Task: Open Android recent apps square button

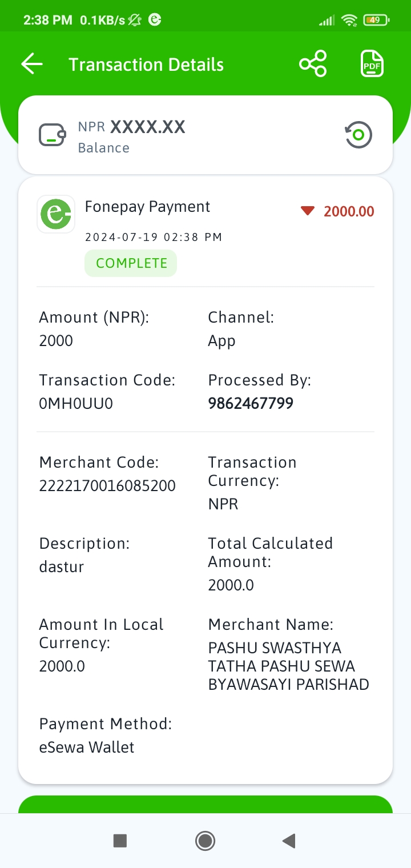Action: [x=120, y=840]
